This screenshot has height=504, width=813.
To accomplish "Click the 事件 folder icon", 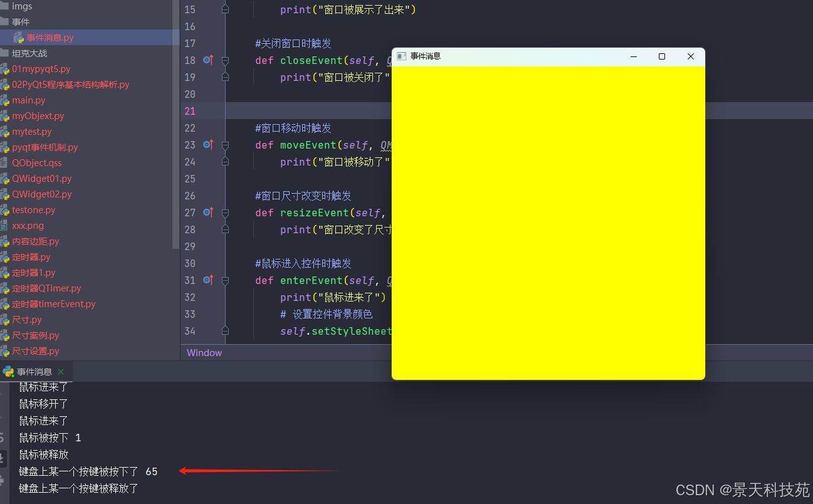I will pos(4,22).
